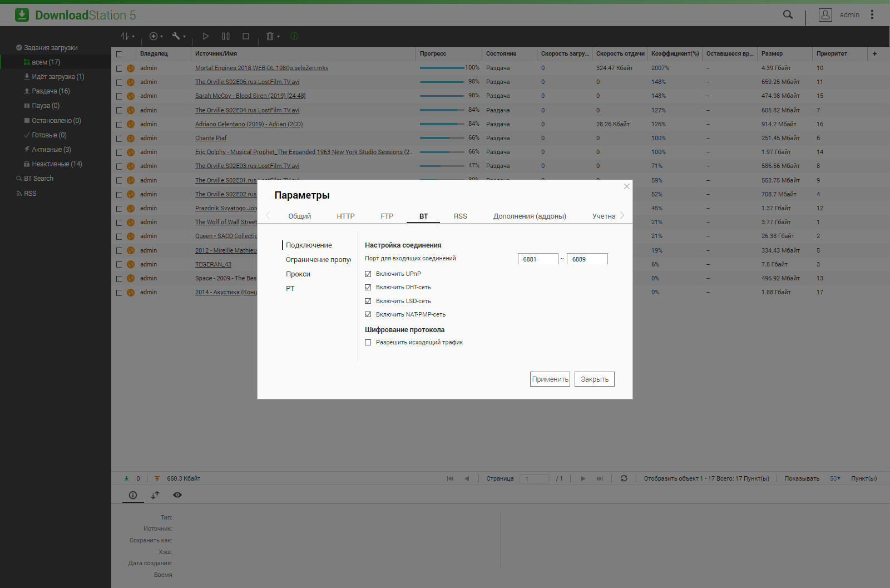Open the priority sort arrows dropdown
The image size is (890, 588).
127,36
